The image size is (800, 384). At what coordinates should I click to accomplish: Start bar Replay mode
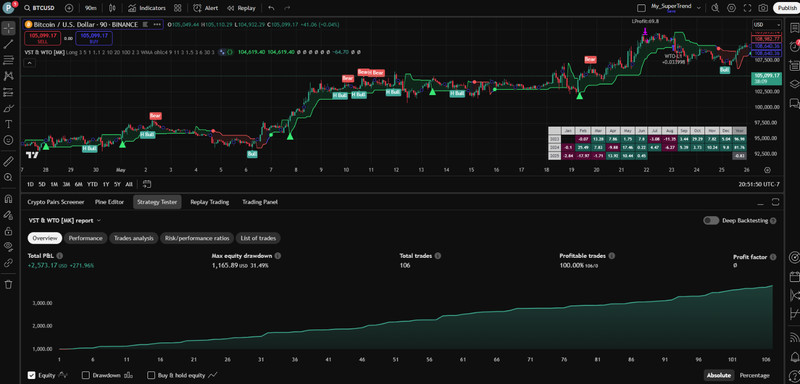(x=241, y=8)
